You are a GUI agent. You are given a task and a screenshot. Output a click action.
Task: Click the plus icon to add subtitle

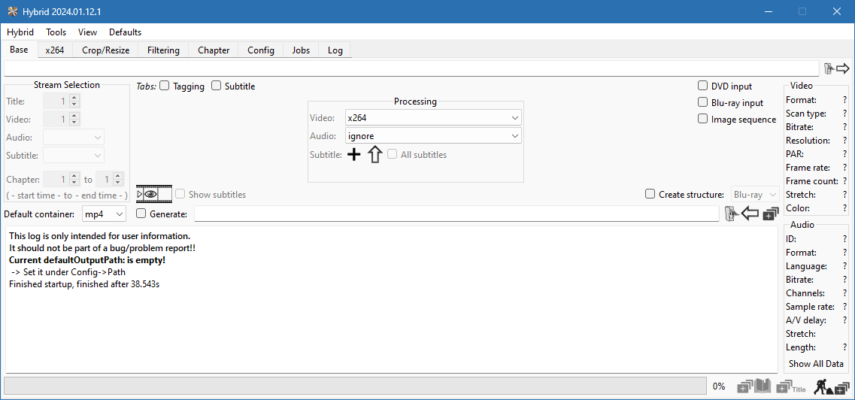coord(354,155)
